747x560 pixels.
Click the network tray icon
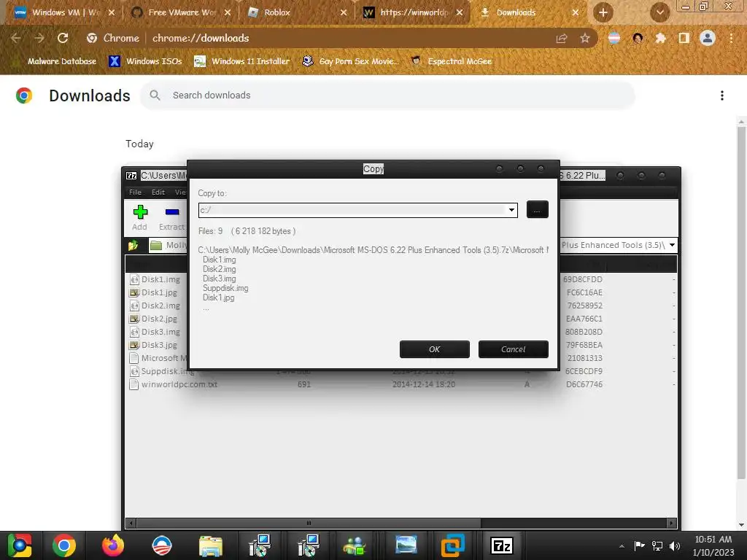pos(657,545)
